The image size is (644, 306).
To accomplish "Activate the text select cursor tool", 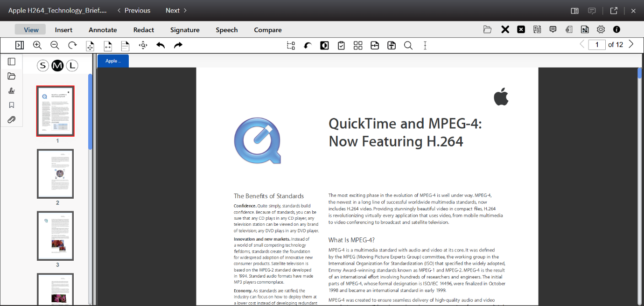I will tap(425, 45).
